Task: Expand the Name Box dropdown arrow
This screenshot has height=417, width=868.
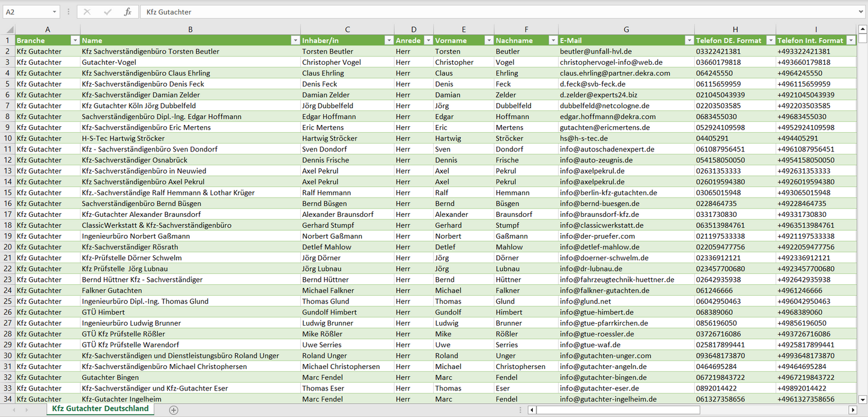Action: tap(54, 12)
